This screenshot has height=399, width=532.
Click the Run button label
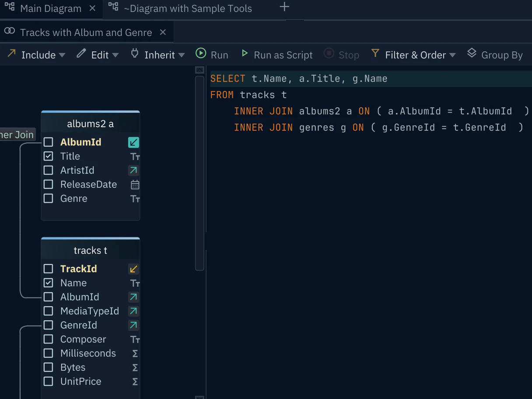[220, 55]
